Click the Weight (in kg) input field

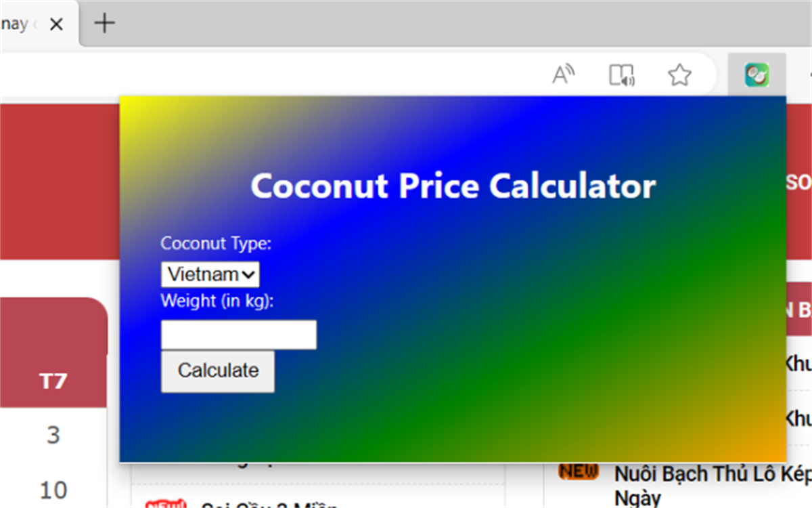238,334
